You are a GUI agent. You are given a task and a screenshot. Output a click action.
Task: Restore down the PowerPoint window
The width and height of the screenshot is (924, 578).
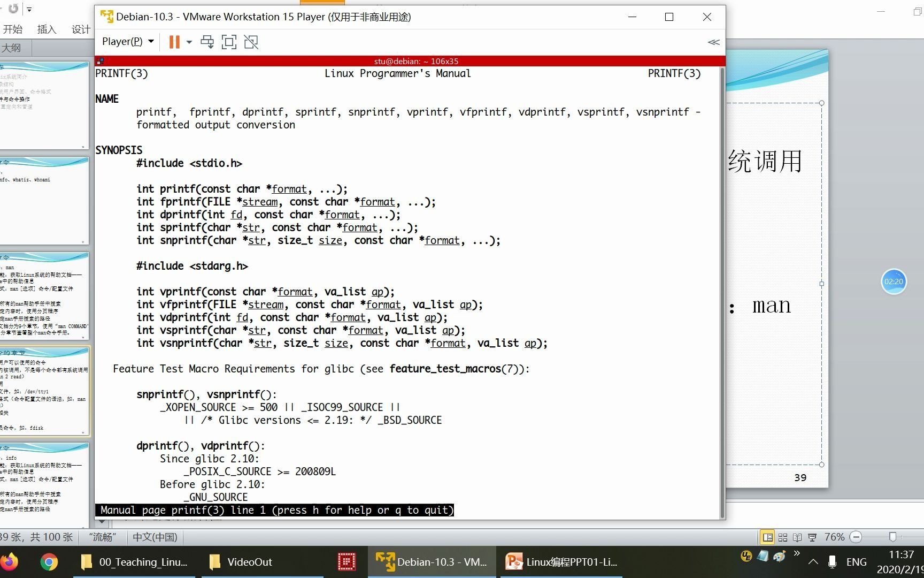(918, 11)
